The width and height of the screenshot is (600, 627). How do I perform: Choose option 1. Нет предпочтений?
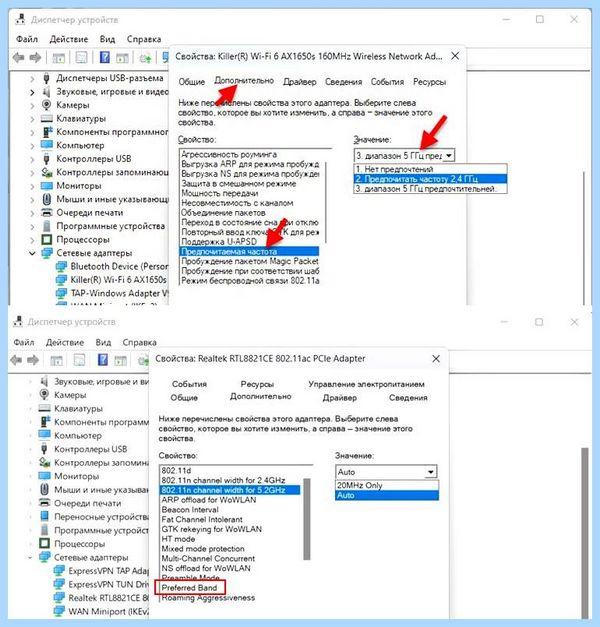430,169
